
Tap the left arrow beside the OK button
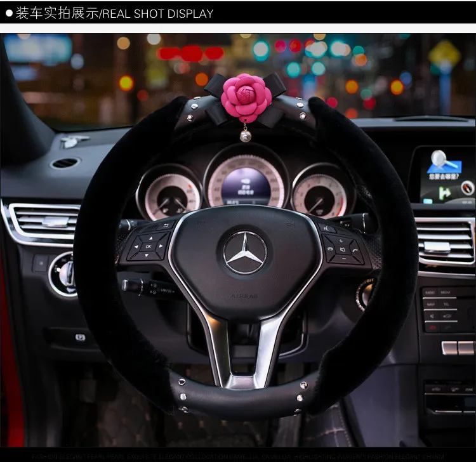pos(136,247)
